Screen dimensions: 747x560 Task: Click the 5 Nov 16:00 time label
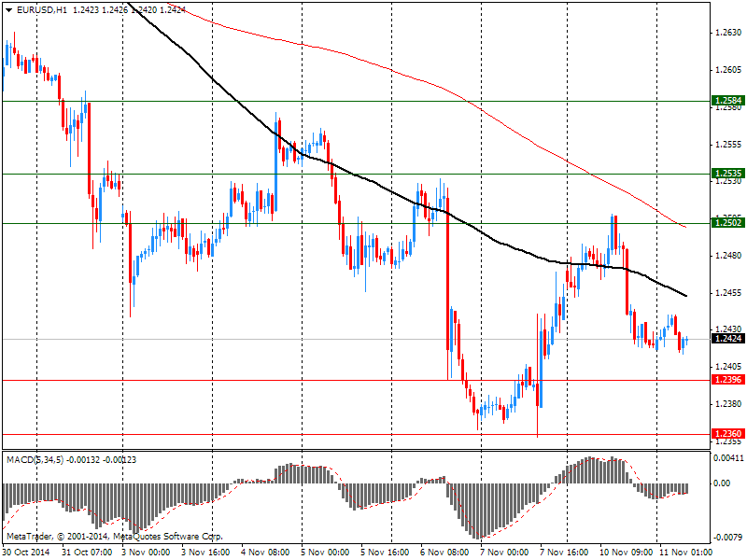point(385,553)
